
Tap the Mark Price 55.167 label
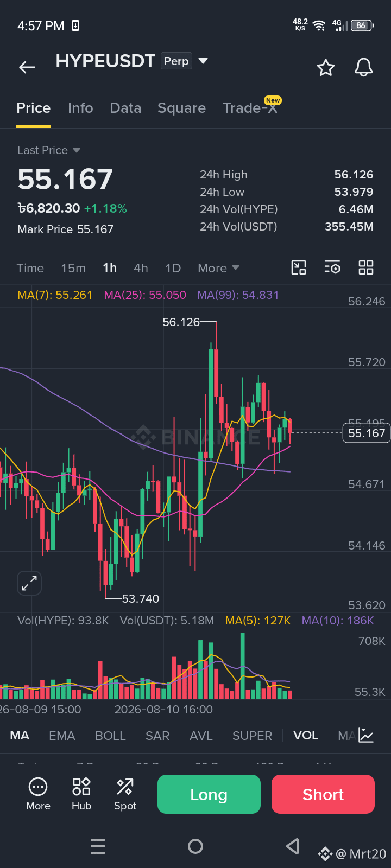65,229
